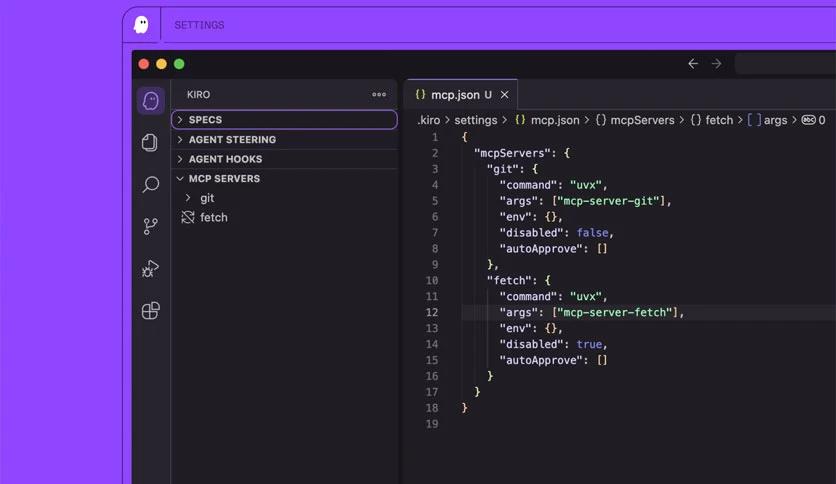Click the .kiro breadcrumb segment

coord(429,120)
